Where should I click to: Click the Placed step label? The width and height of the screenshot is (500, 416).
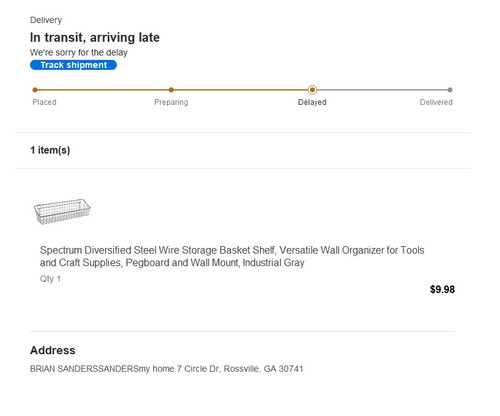coord(44,102)
